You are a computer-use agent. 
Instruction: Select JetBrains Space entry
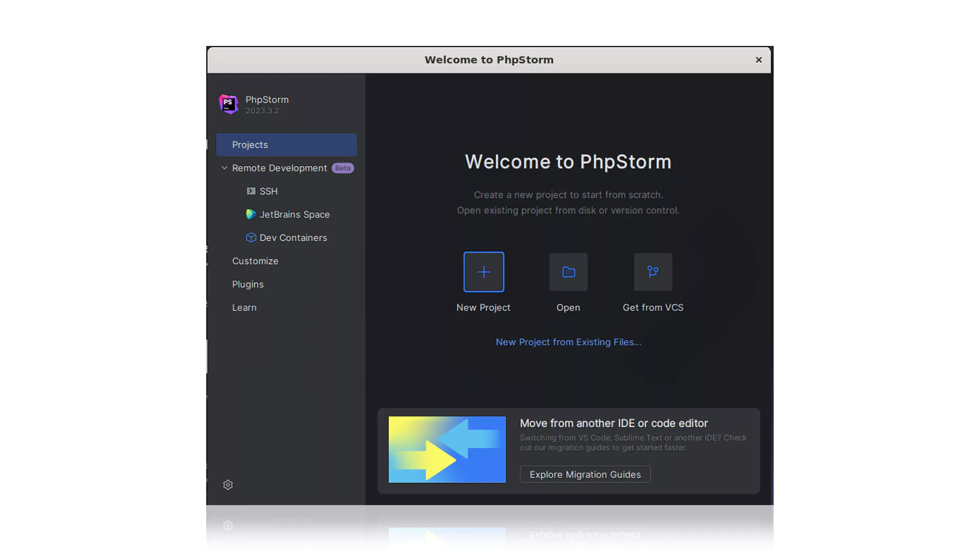pos(295,215)
